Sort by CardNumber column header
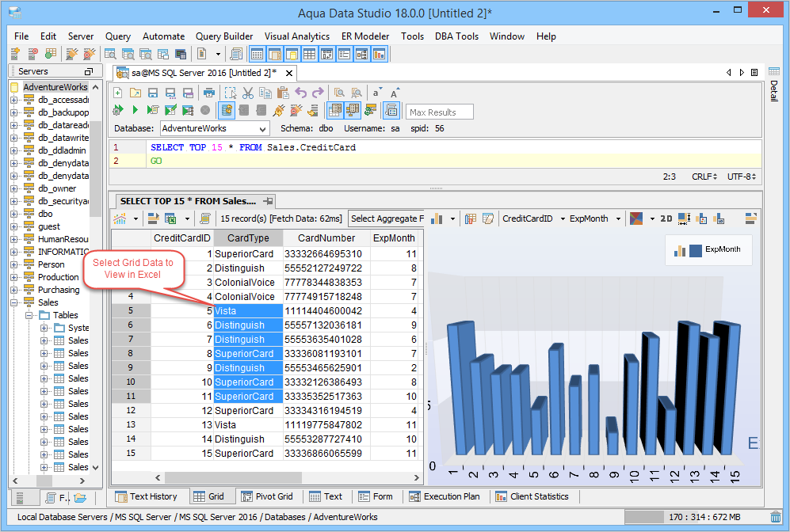This screenshot has width=790, height=532. [x=325, y=237]
